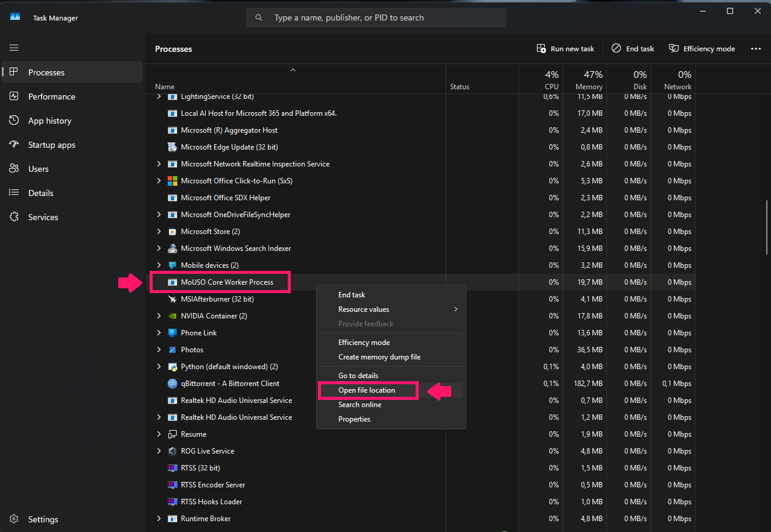Image resolution: width=771 pixels, height=532 pixels.
Task: Click the Microsoft Edge Update icon
Action: 172,147
